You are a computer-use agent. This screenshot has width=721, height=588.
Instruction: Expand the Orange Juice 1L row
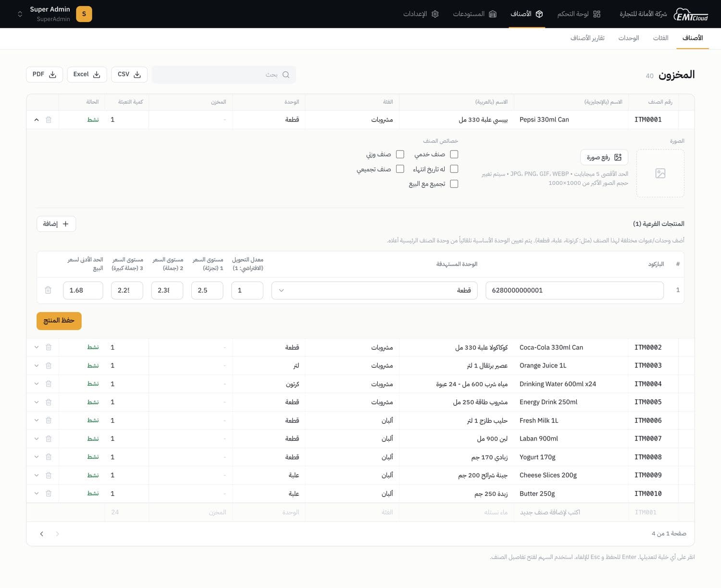point(37,365)
